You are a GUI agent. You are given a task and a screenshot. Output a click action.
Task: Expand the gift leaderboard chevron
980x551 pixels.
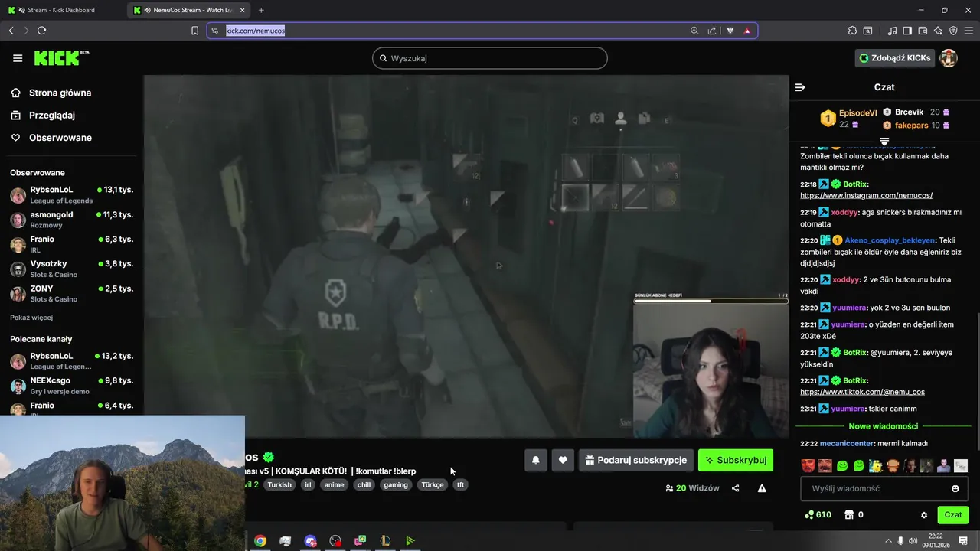pos(884,142)
